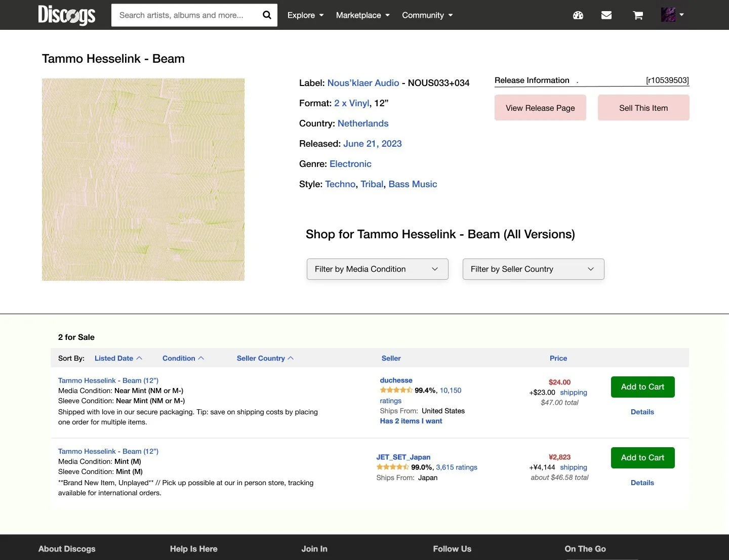
Task: Click the June 21, 2023 release link
Action: [372, 144]
